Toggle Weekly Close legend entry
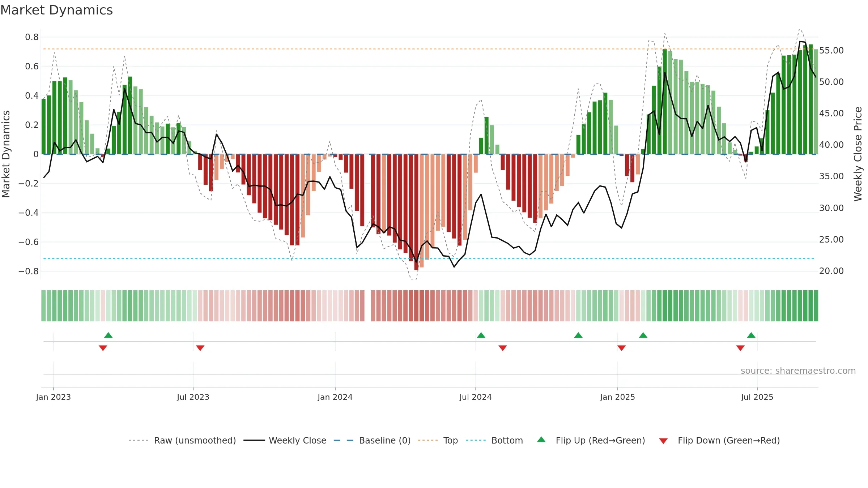The width and height of the screenshot is (868, 488). (285, 440)
